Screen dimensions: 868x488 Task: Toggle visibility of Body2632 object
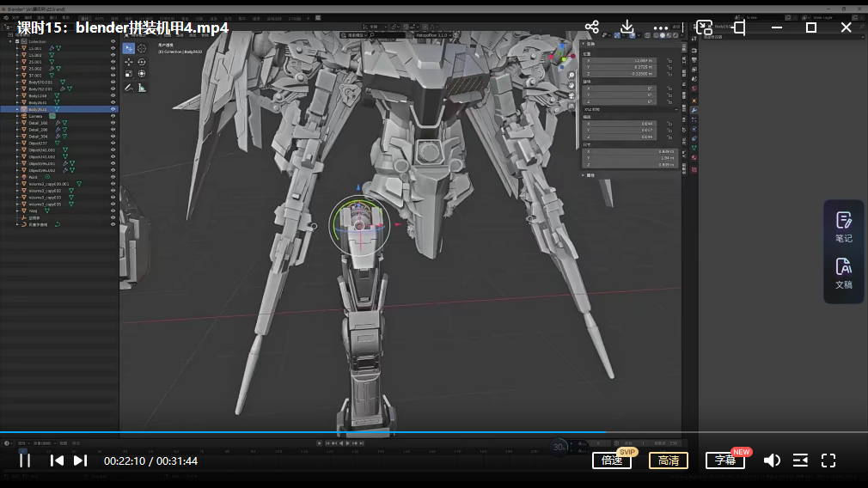tap(113, 110)
